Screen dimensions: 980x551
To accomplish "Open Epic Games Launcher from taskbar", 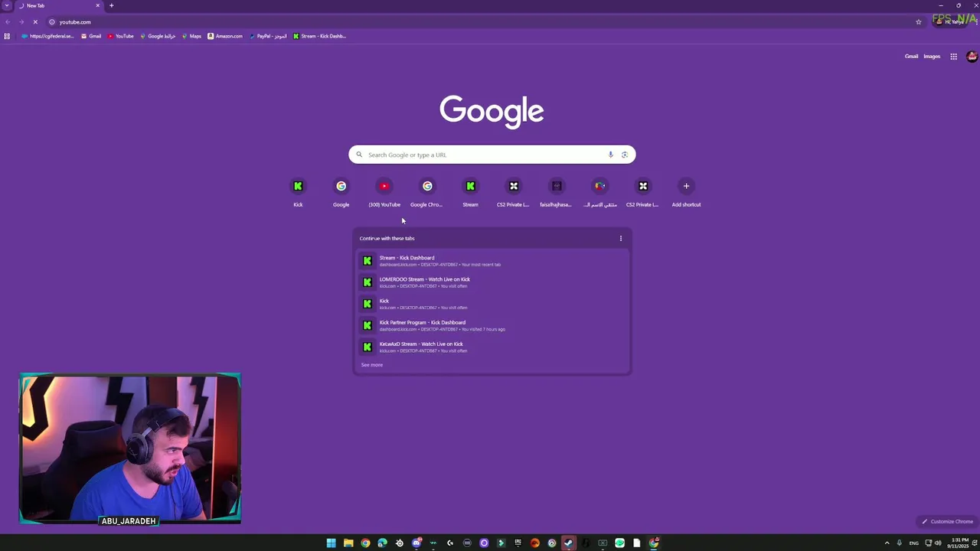I will coord(518,543).
